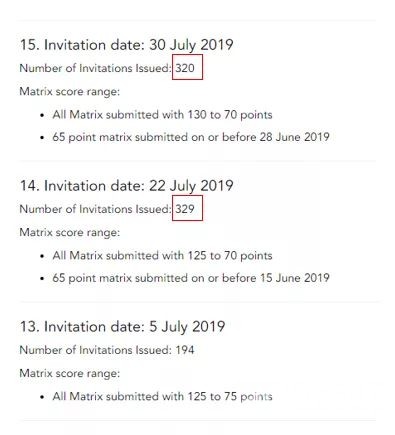This screenshot has height=435, width=395.
Task: Click heading '15. Invitation date: 30 July 2019'
Action: pyautogui.click(x=127, y=45)
